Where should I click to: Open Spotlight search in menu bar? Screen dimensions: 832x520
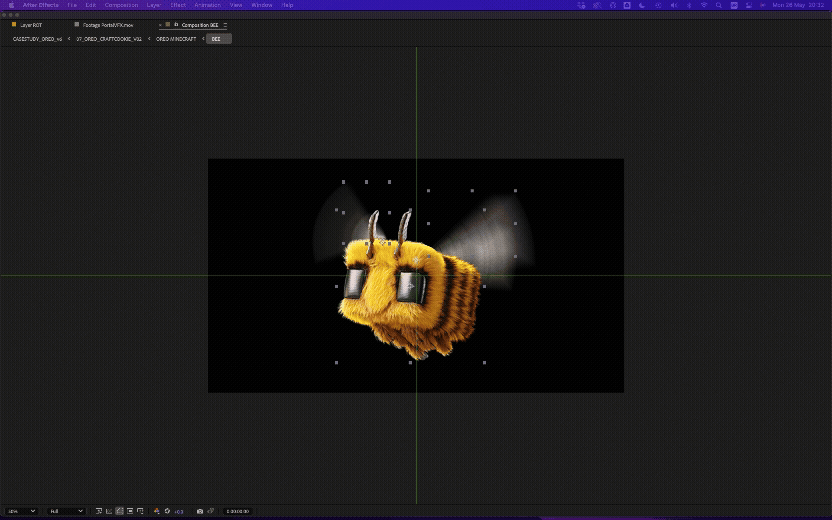point(718,5)
